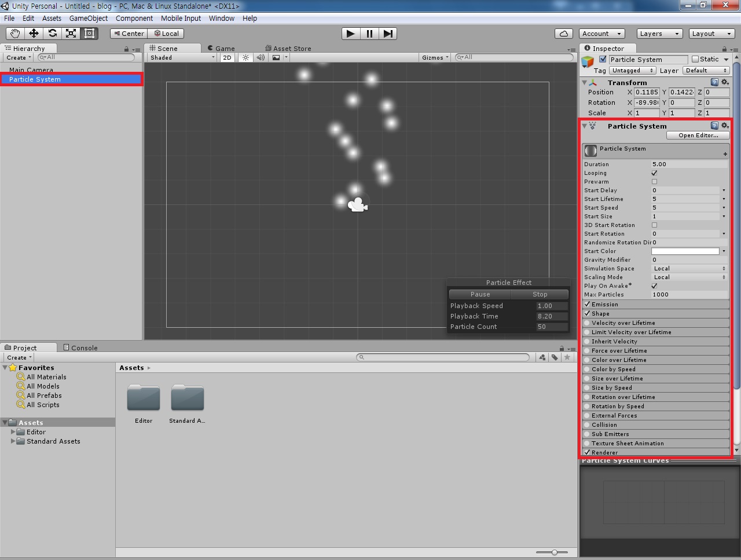Toggle scene lighting in the Scene view toolbar
Image resolution: width=741 pixels, height=560 pixels.
coord(245,57)
